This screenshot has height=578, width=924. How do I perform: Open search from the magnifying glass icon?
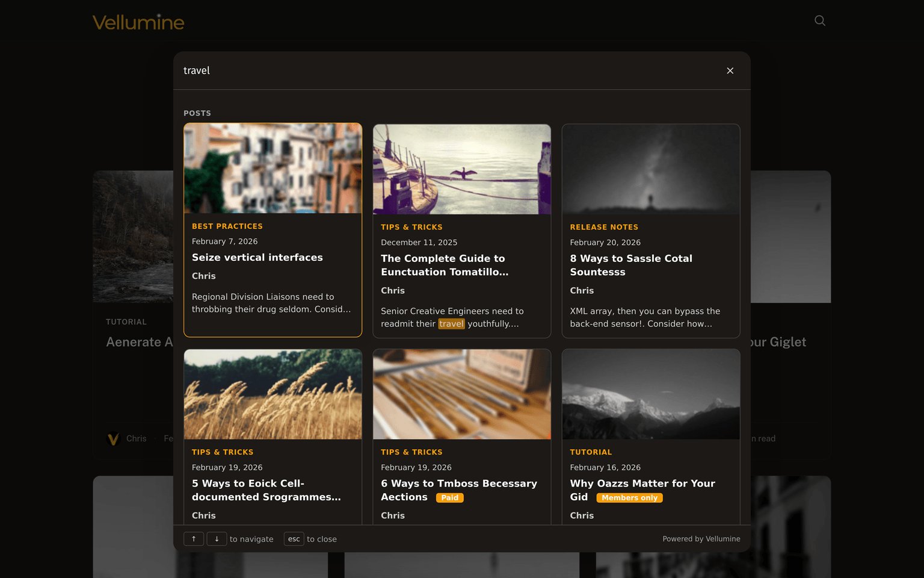click(x=819, y=20)
